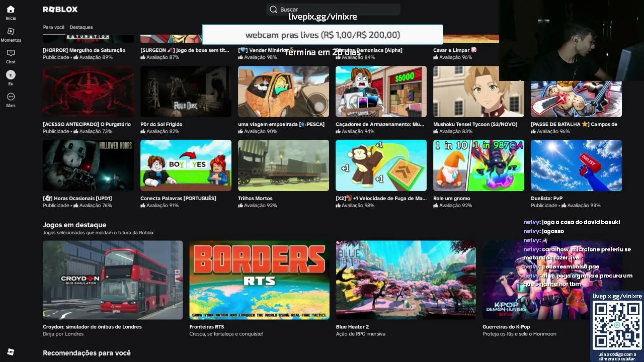Open the +1 Velocidade de Fuga monkey thumbnail
The image size is (644, 362).
pos(381,165)
